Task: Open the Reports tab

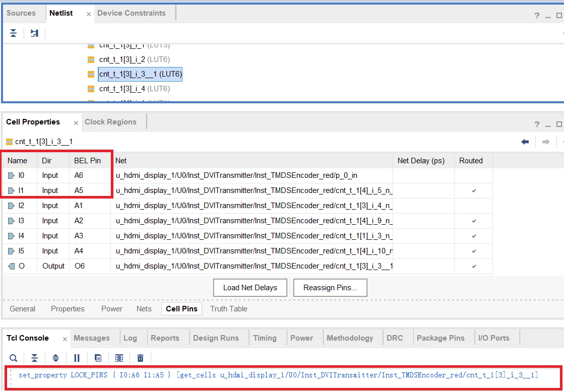Action: (x=165, y=338)
